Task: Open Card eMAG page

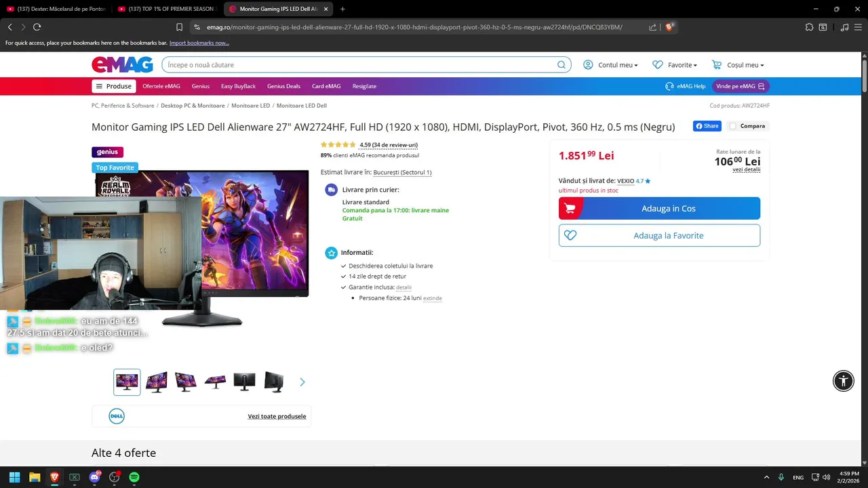Action: (326, 86)
